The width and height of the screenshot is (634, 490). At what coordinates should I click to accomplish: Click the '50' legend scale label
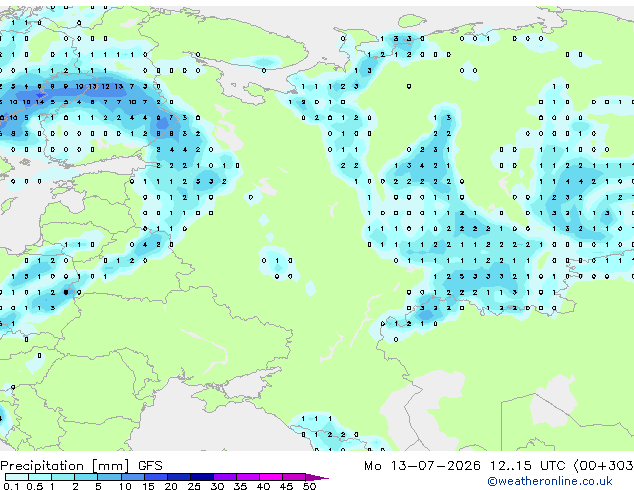(x=310, y=486)
